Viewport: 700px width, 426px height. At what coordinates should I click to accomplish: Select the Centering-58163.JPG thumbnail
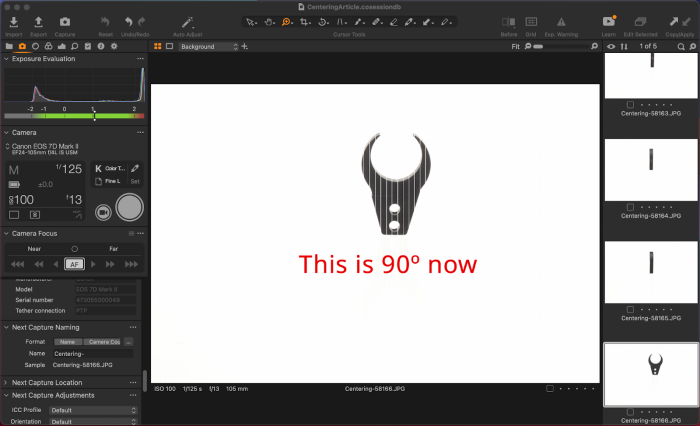[651, 75]
